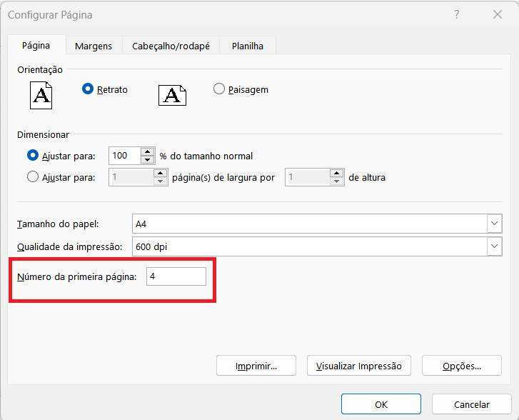519x420 pixels.
Task: Close the Configurar Página dialog
Action: tap(498, 15)
